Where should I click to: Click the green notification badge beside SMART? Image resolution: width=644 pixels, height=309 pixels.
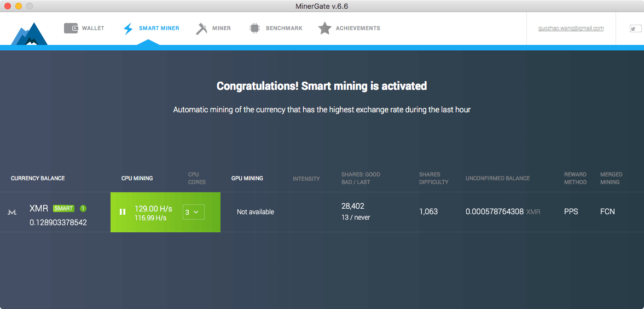[x=83, y=208]
